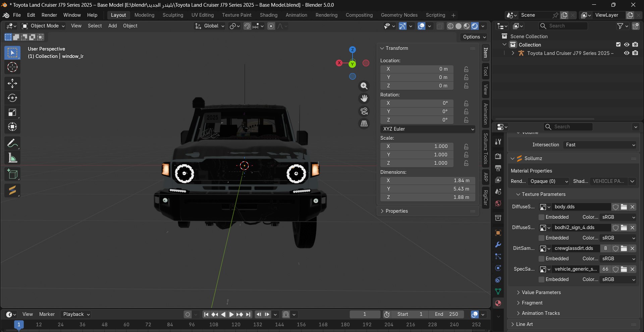Screen dimensions: 644x332
Task: Click the Rotation Z value slider
Action: tap(417, 120)
